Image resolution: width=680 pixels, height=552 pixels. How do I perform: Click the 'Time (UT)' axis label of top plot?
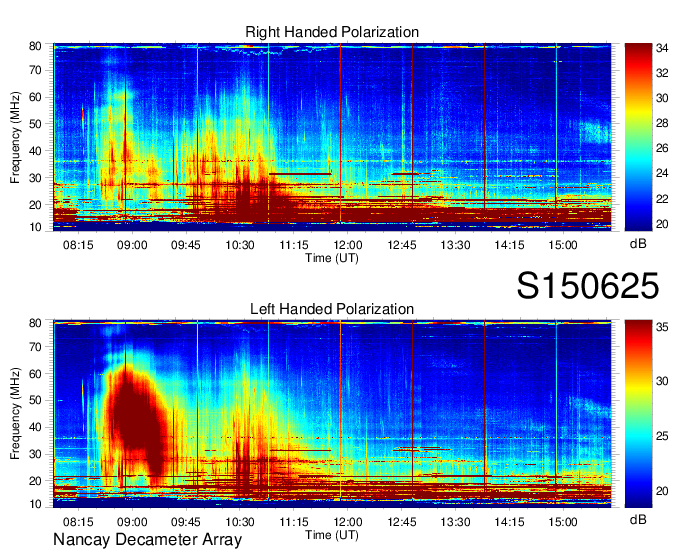point(332,258)
